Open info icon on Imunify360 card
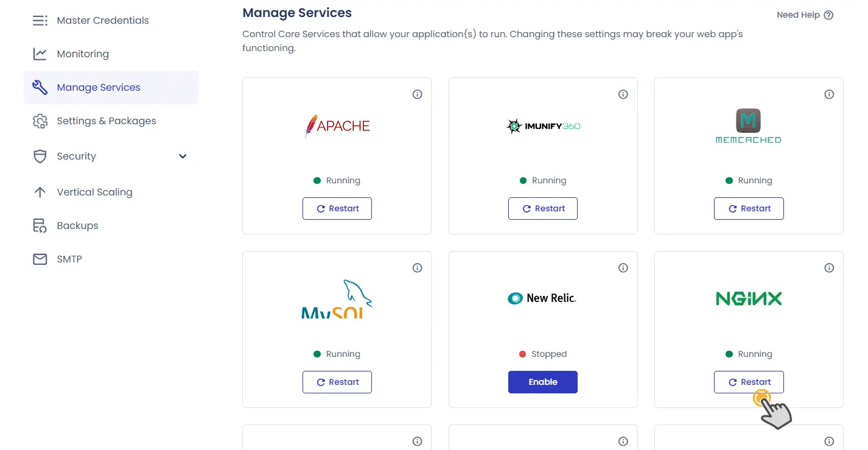The image size is (868, 450). coord(623,94)
